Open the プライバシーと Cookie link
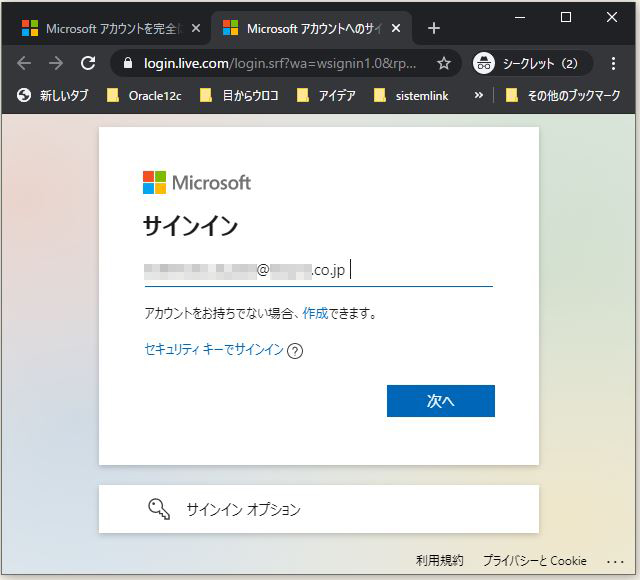The height and width of the screenshot is (580, 640). (535, 560)
